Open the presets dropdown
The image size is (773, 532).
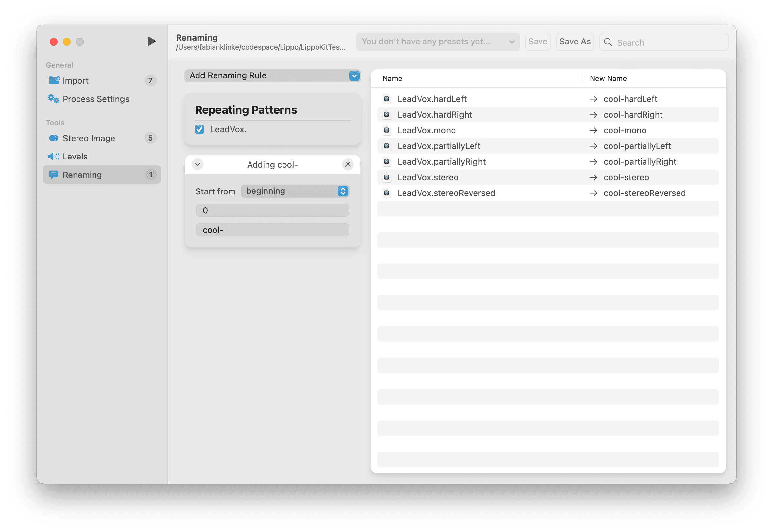tap(438, 42)
